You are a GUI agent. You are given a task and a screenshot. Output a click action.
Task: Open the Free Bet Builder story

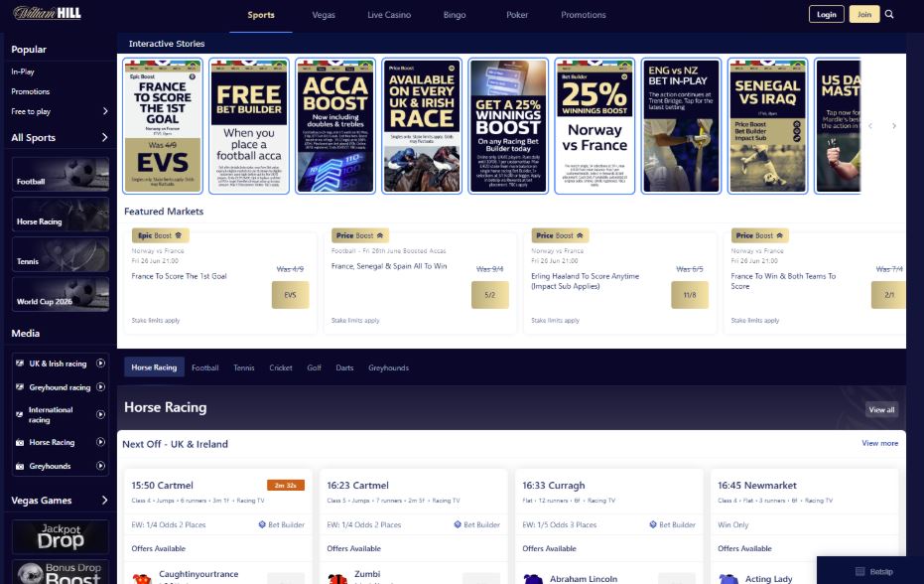pos(249,126)
